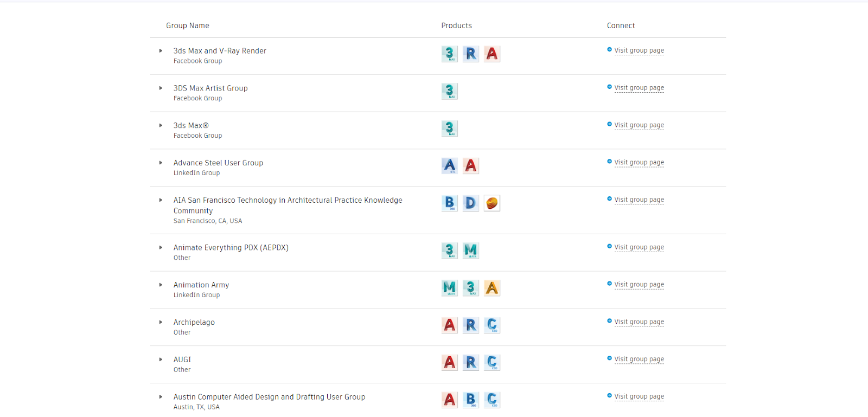Click "Austin Computer Aided Design and Drafting User Group"
868x417 pixels.
pyautogui.click(x=269, y=397)
